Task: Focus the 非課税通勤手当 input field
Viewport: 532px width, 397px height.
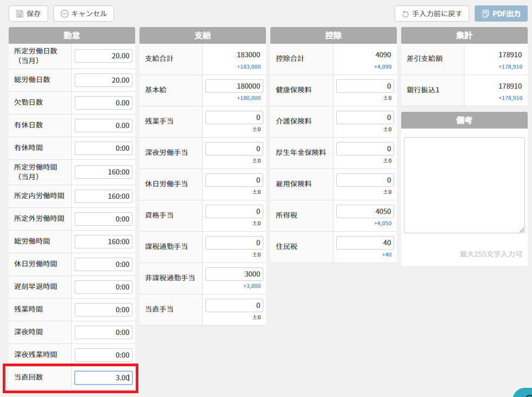Action: point(234,274)
